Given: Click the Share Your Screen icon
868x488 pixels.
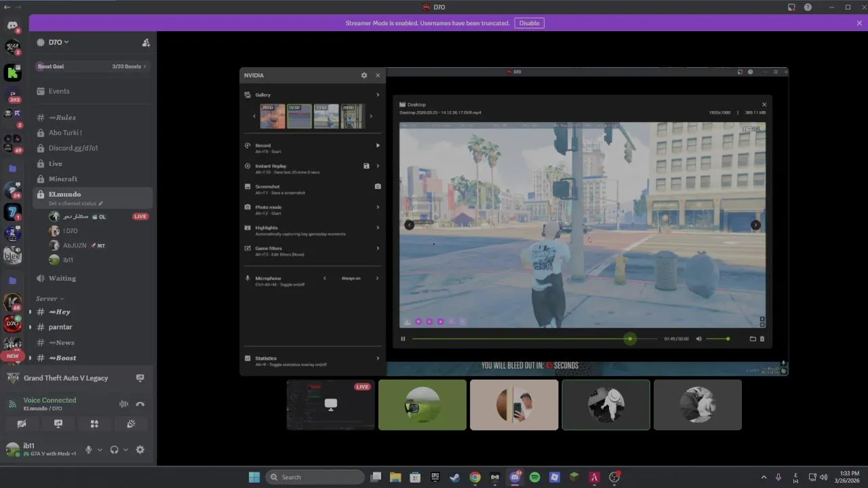Looking at the screenshot, I should click(58, 424).
